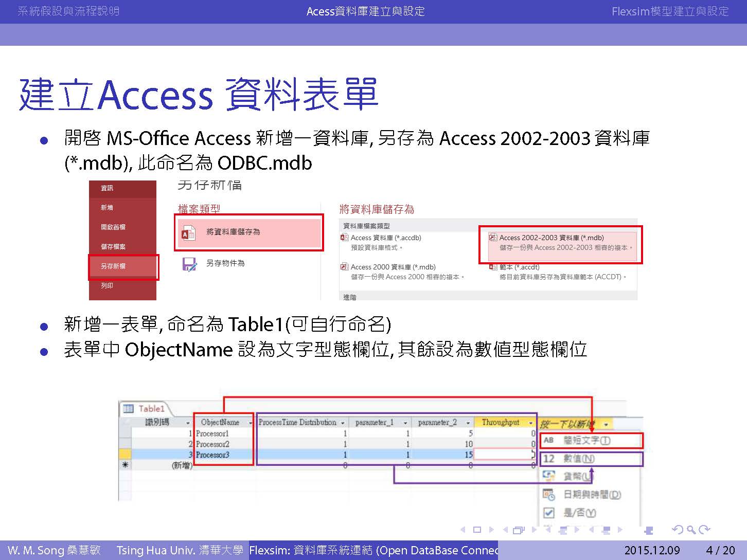Open the Throughput column dropdown arrow
This screenshot has width=747, height=560.
point(531,423)
